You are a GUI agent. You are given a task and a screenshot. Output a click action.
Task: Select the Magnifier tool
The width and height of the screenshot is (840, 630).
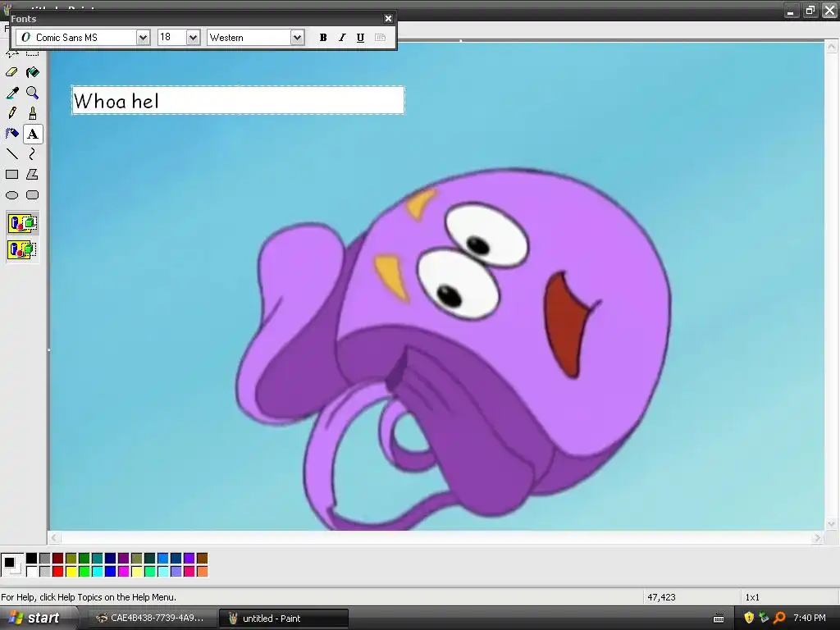[x=33, y=93]
